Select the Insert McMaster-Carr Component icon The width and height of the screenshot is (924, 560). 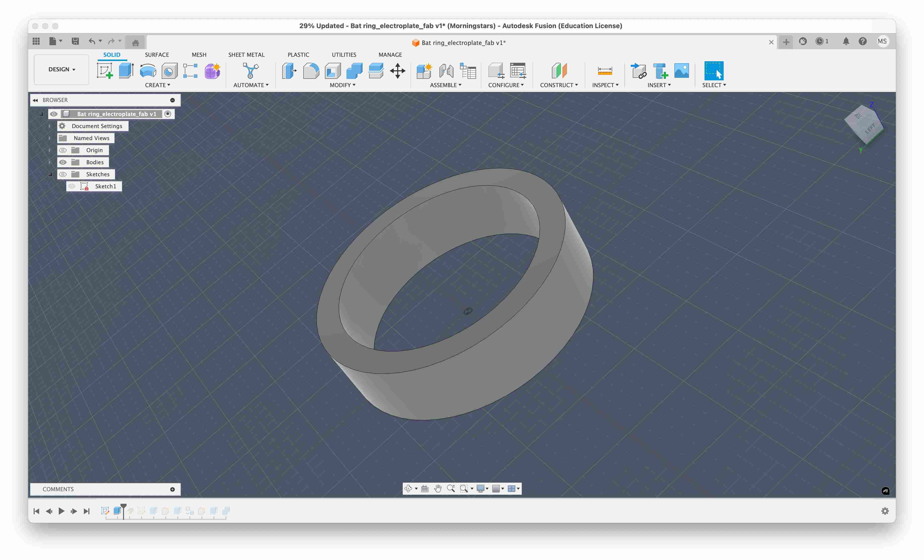pyautogui.click(x=660, y=71)
